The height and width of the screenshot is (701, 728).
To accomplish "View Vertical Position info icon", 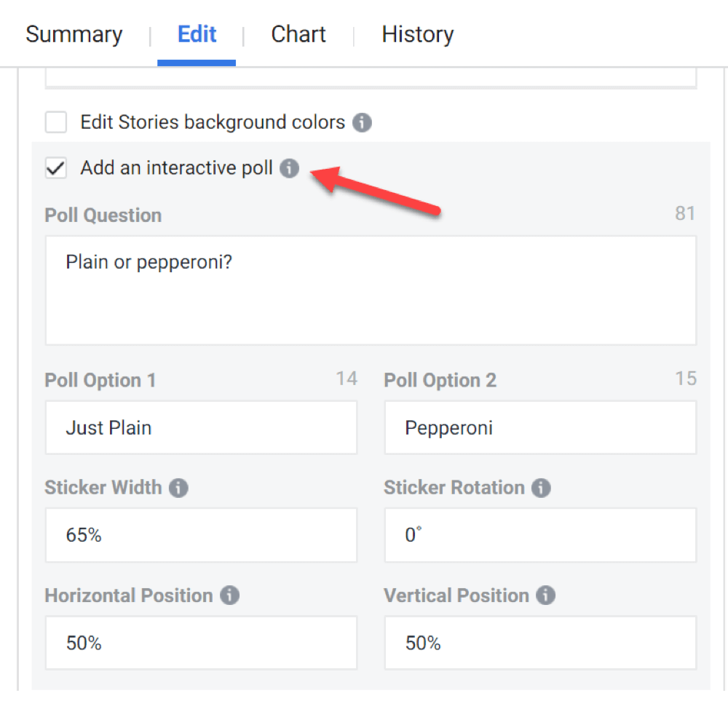I will tap(545, 595).
